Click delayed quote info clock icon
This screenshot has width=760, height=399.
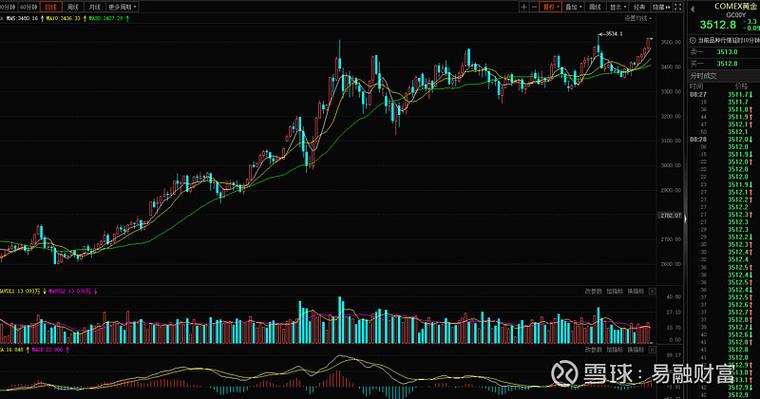[x=693, y=41]
